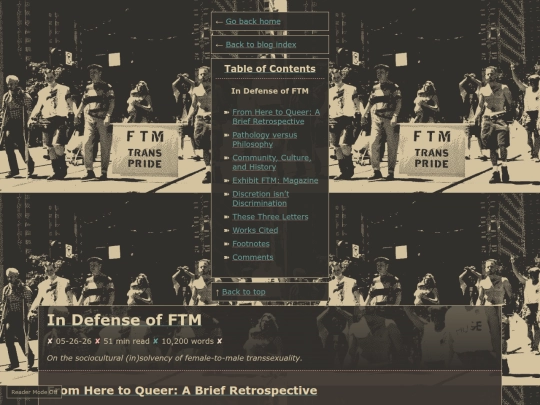Select the '10,200 words' text
Image resolution: width=540 pixels, height=405 pixels.
188,341
